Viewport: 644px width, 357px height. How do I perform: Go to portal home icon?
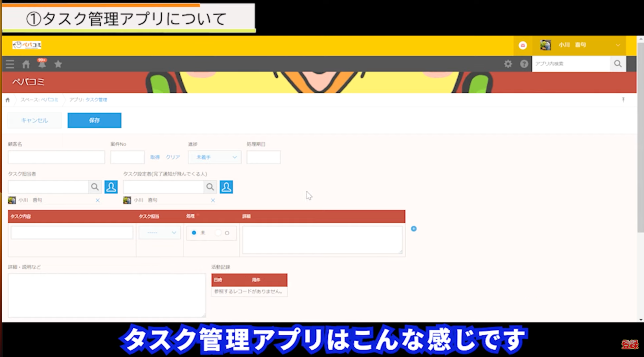tap(26, 64)
